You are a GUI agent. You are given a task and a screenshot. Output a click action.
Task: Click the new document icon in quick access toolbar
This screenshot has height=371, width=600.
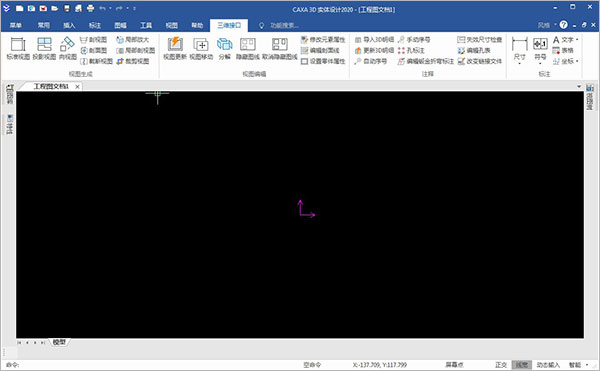coord(20,8)
